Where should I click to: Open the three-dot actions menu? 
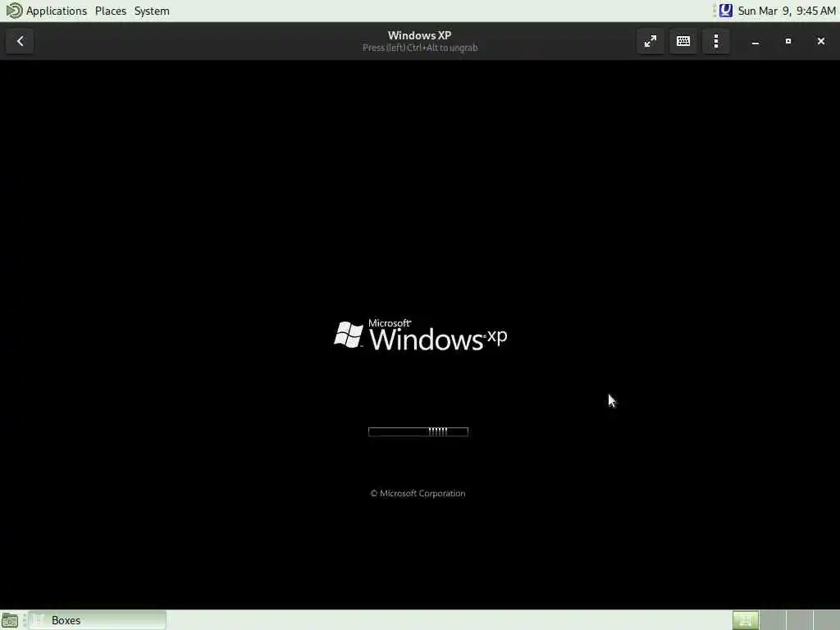pyautogui.click(x=716, y=41)
